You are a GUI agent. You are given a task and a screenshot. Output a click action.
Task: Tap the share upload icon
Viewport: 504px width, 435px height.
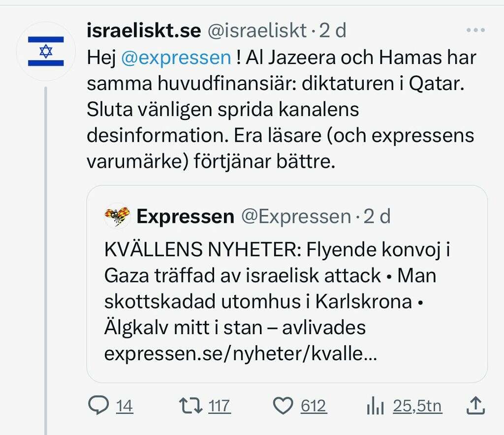click(475, 405)
